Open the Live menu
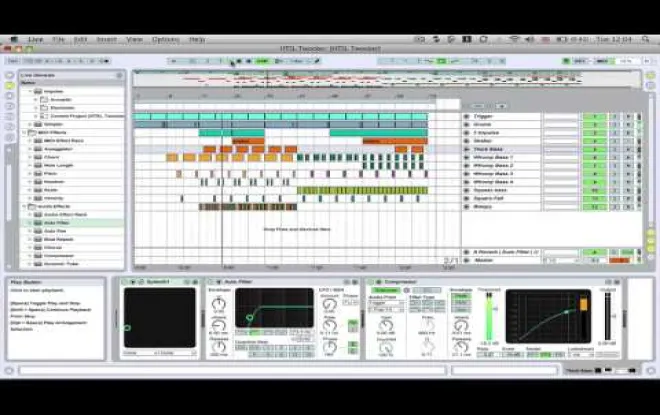The height and width of the screenshot is (415, 660). coord(36,40)
